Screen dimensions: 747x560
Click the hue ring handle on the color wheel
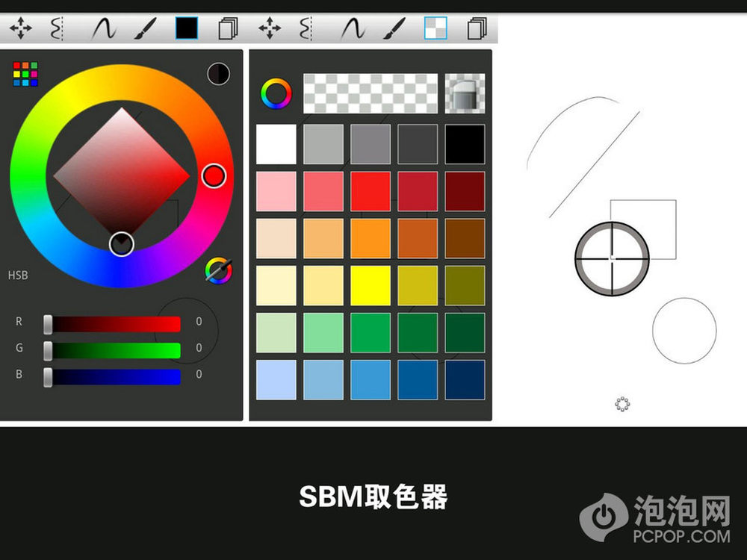tap(214, 176)
